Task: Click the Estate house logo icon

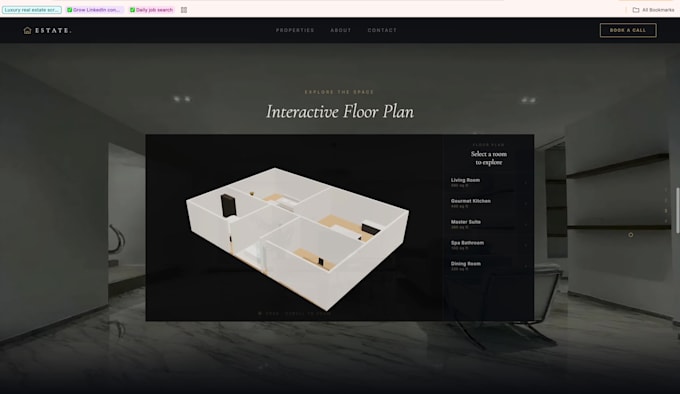Action: pyautogui.click(x=27, y=30)
